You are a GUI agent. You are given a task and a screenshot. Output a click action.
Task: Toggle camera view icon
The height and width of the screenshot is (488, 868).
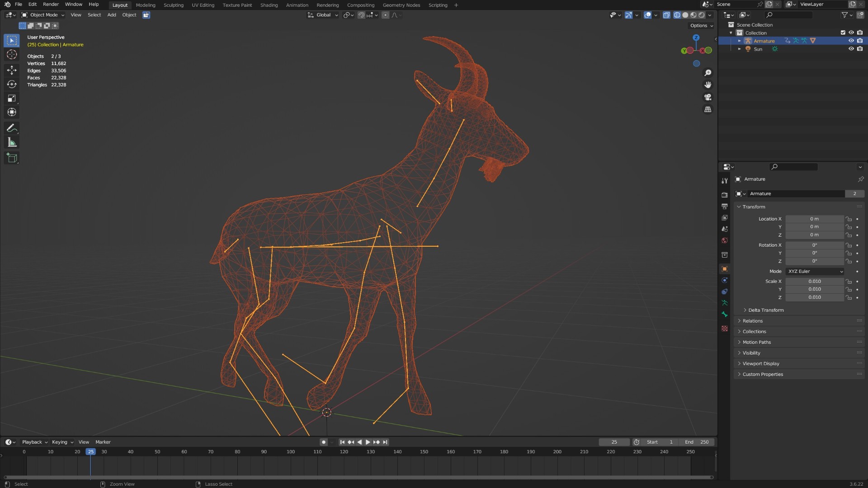click(708, 97)
